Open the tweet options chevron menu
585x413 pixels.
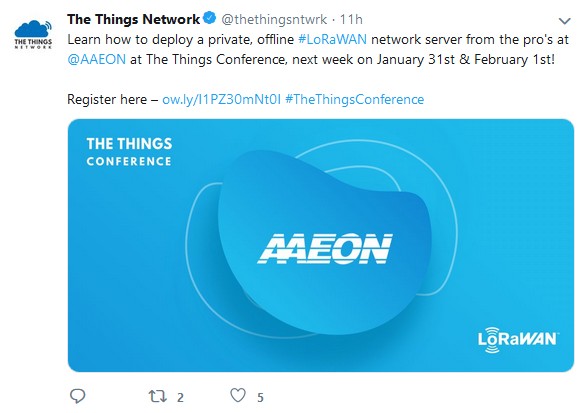pyautogui.click(x=564, y=21)
